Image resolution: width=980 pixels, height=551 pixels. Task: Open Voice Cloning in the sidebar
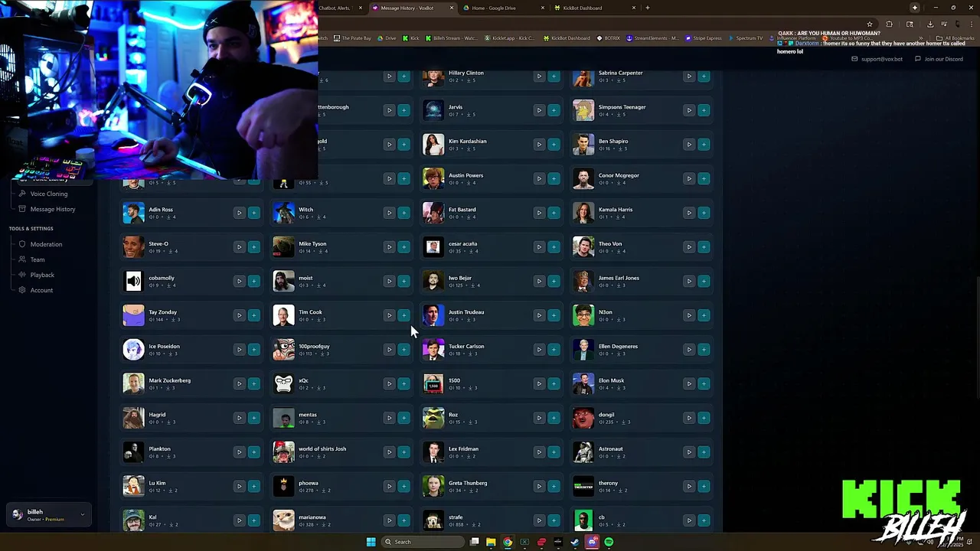48,194
